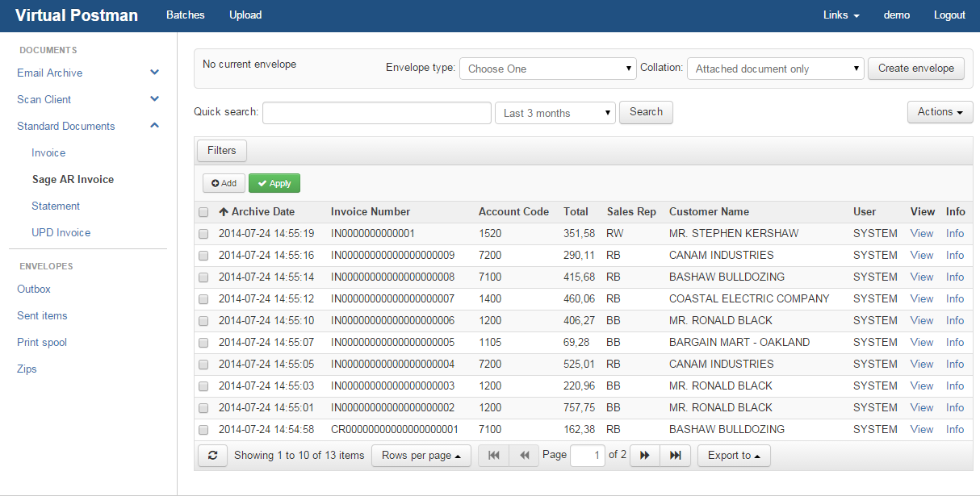Viewport: 980px width, 496px height.
Task: Select checkbox for COASTAL ELECTRIC COMPANY row
Action: [203, 299]
